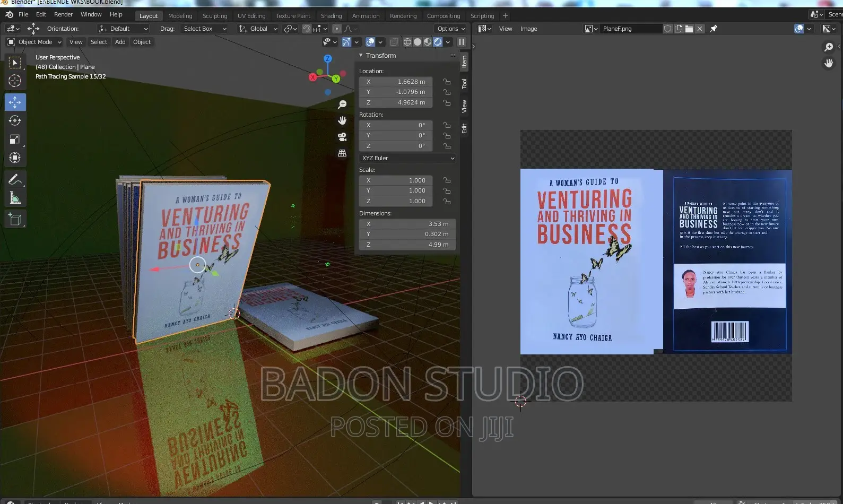Click the viewport pan hand icon
The image size is (843, 504).
pyautogui.click(x=342, y=120)
